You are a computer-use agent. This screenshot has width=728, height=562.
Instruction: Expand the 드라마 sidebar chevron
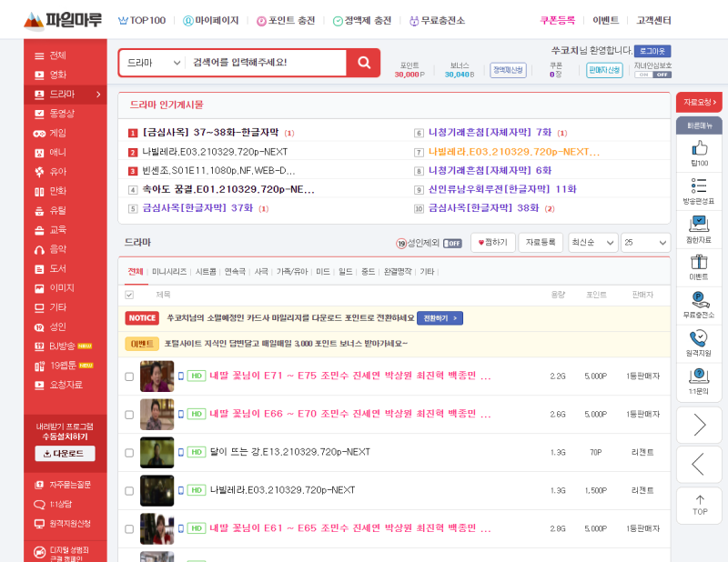point(98,95)
